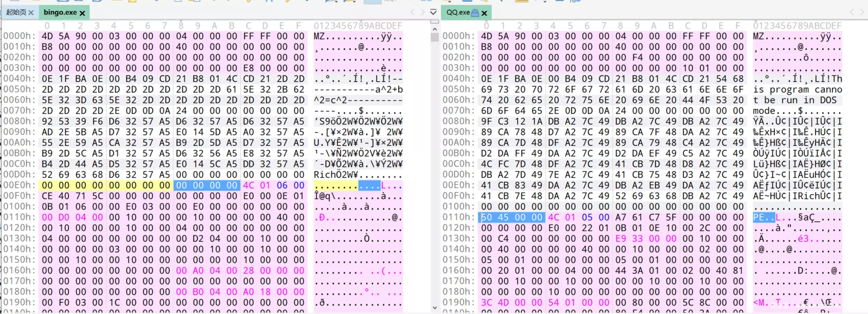Screen dimensions: 868x314
Task: Click offset 0040h in bingo.exe pane
Action: tap(19, 79)
